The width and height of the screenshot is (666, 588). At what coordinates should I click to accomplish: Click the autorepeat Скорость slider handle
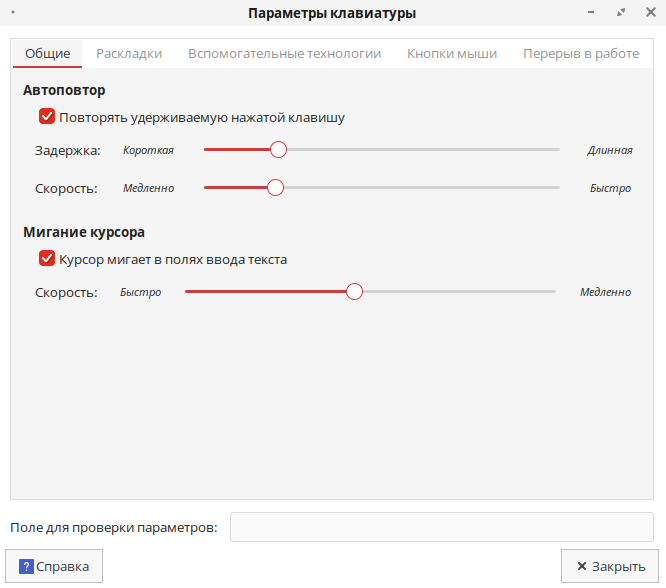[275, 188]
